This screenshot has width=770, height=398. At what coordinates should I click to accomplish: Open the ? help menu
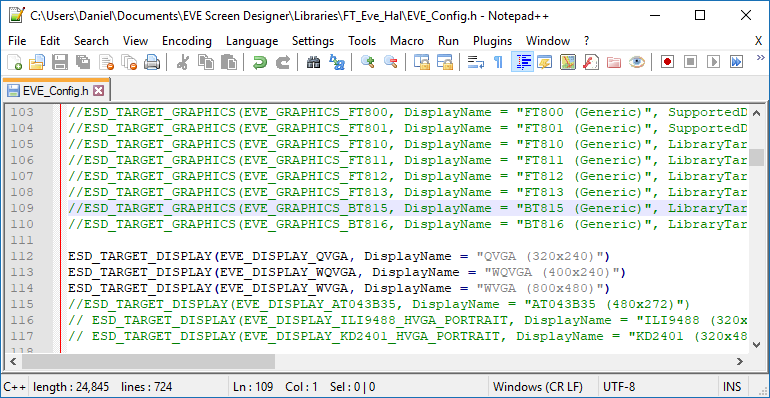(586, 41)
